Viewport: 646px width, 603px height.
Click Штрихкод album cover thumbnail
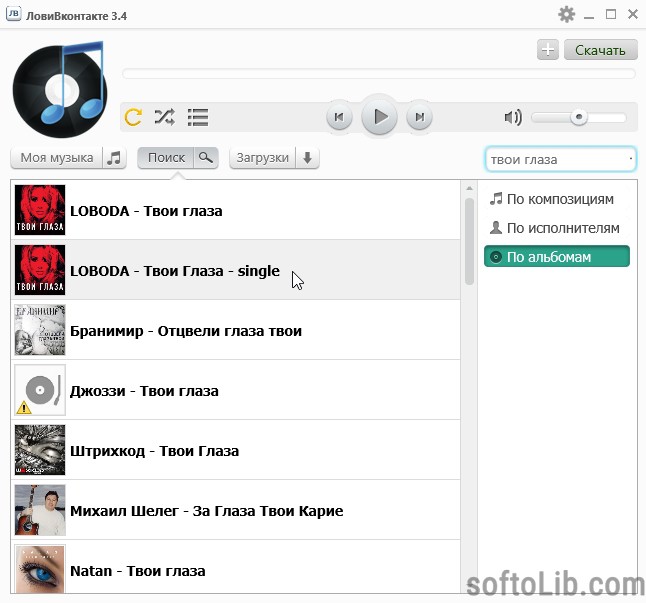coord(40,450)
